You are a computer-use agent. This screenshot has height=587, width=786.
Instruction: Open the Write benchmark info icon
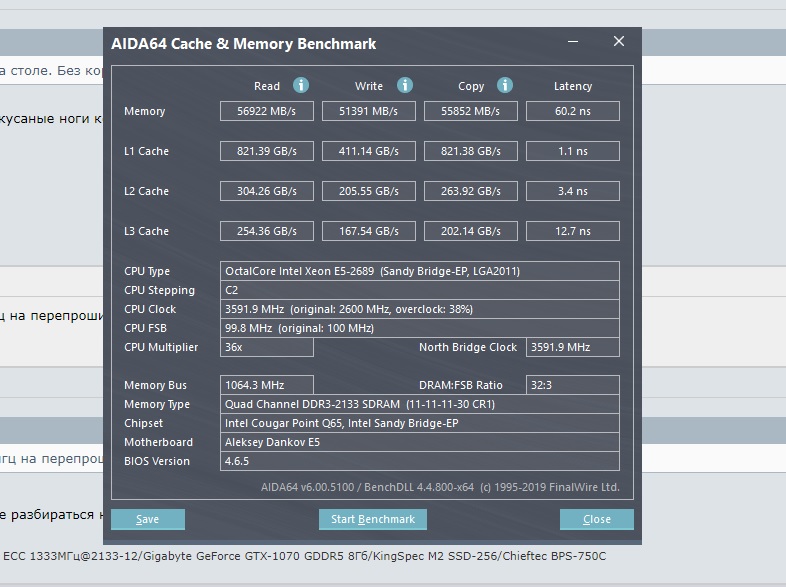pyautogui.click(x=405, y=85)
